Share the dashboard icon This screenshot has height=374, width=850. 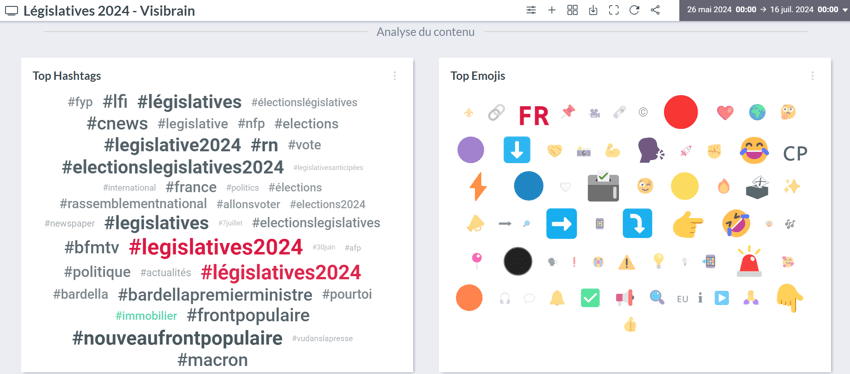pos(655,10)
